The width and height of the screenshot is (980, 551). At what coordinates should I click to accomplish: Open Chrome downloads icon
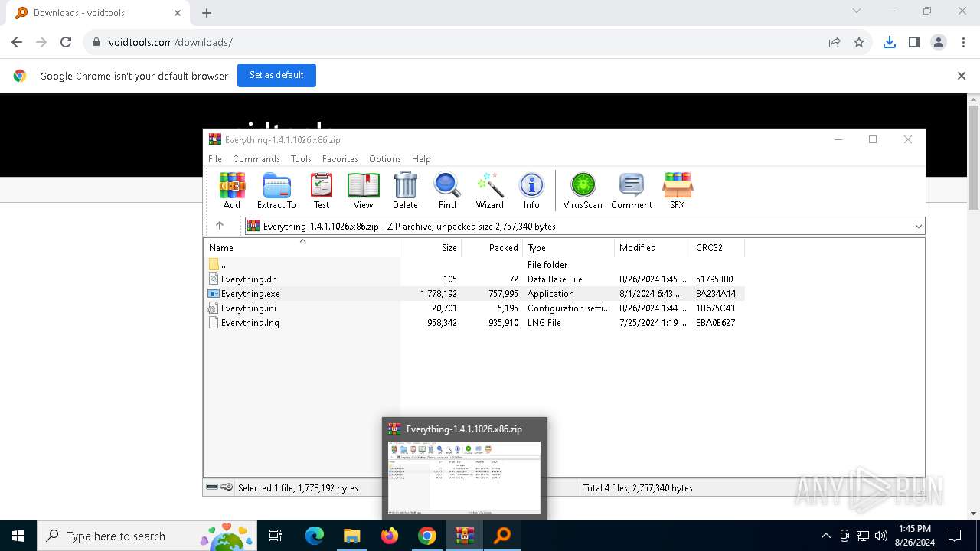[890, 42]
